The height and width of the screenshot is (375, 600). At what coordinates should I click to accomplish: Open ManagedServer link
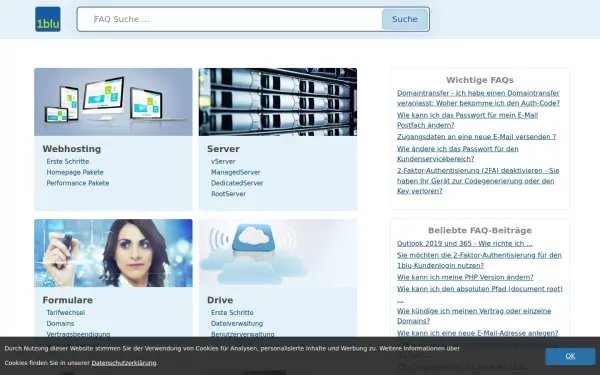click(x=236, y=172)
